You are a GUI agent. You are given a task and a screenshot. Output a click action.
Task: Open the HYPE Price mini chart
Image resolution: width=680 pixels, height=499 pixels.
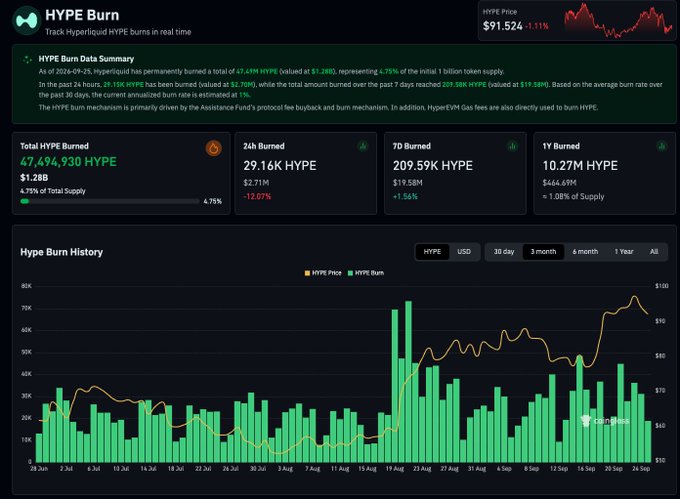click(x=618, y=21)
